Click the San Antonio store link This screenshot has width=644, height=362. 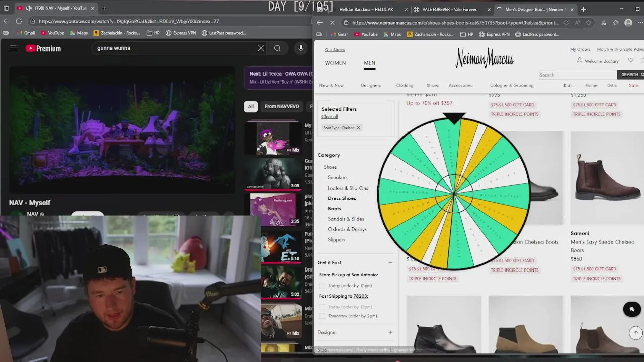[364, 275]
